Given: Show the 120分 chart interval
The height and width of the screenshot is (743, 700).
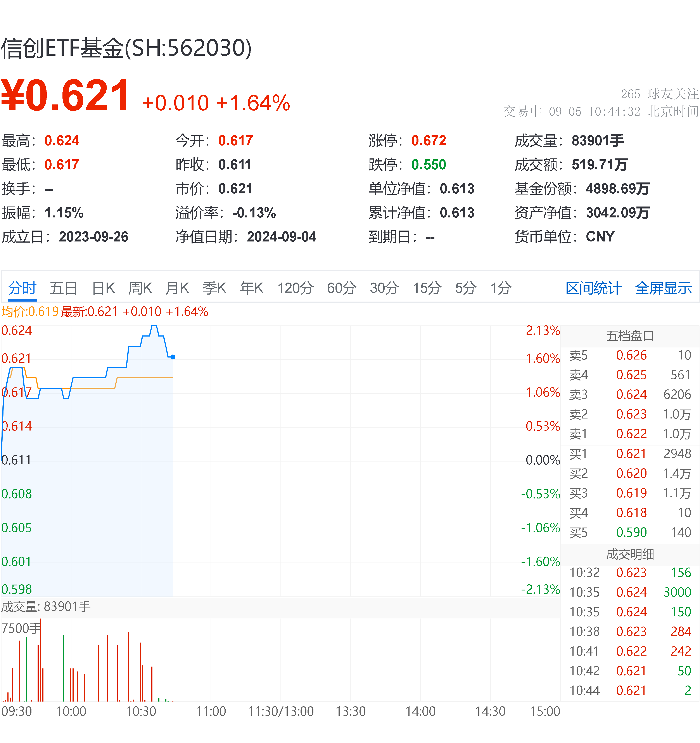Looking at the screenshot, I should pos(295,288).
